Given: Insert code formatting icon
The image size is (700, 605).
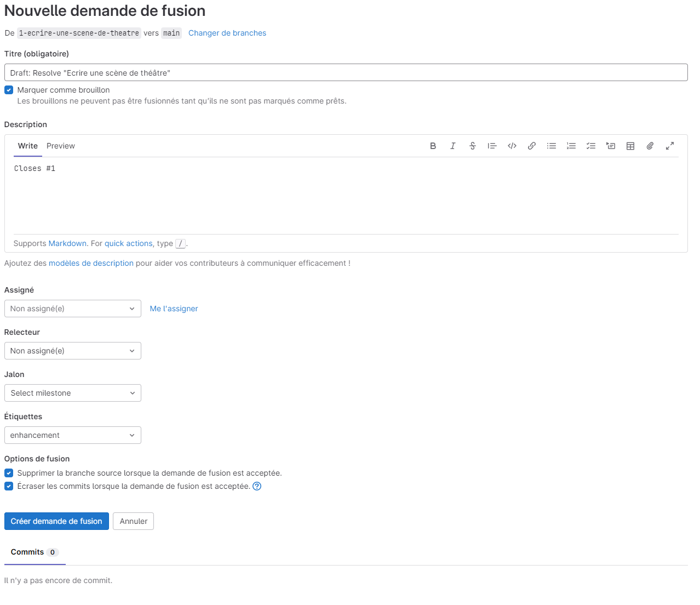Looking at the screenshot, I should [x=512, y=146].
